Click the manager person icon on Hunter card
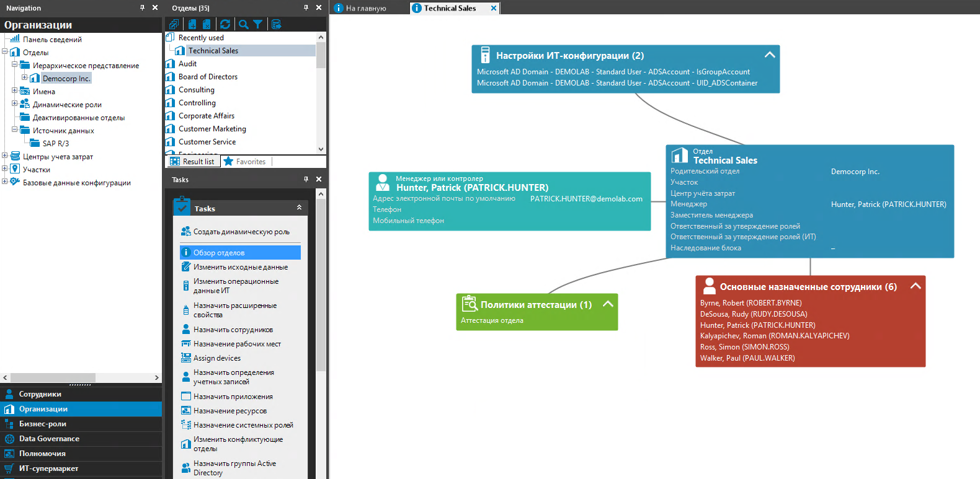980x479 pixels. click(x=383, y=182)
